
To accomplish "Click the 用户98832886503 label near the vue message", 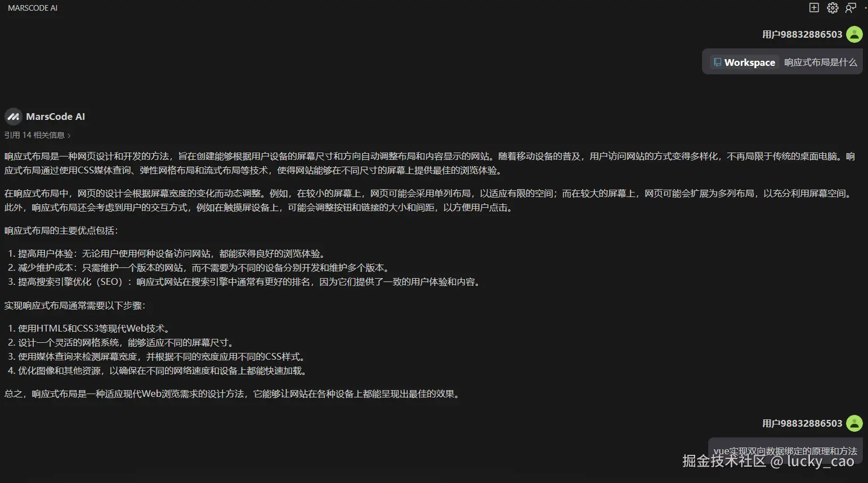I will click(802, 423).
